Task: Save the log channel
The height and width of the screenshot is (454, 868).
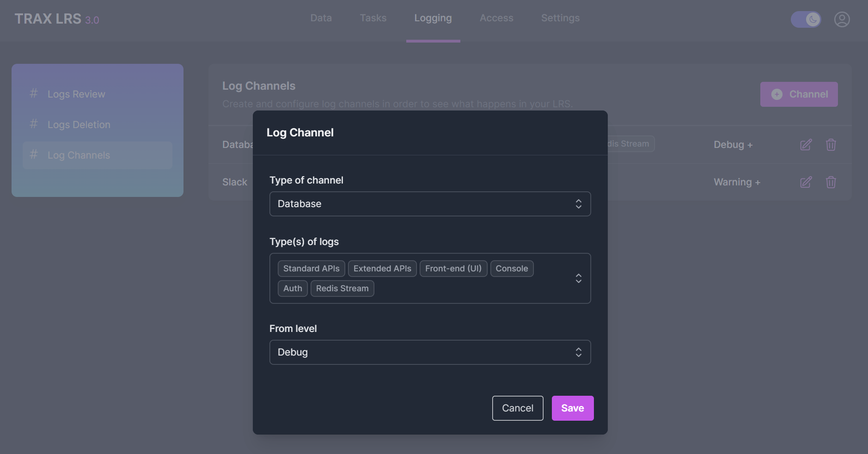Action: click(572, 408)
